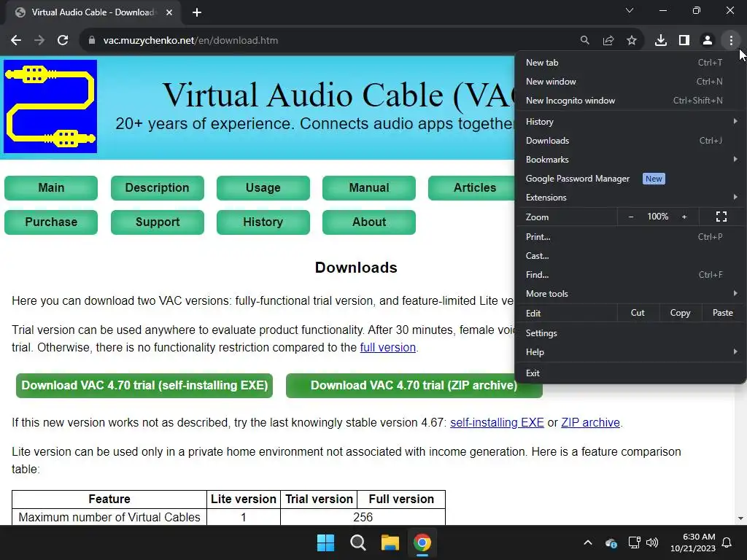Choose Print... from the menu

(x=630, y=237)
